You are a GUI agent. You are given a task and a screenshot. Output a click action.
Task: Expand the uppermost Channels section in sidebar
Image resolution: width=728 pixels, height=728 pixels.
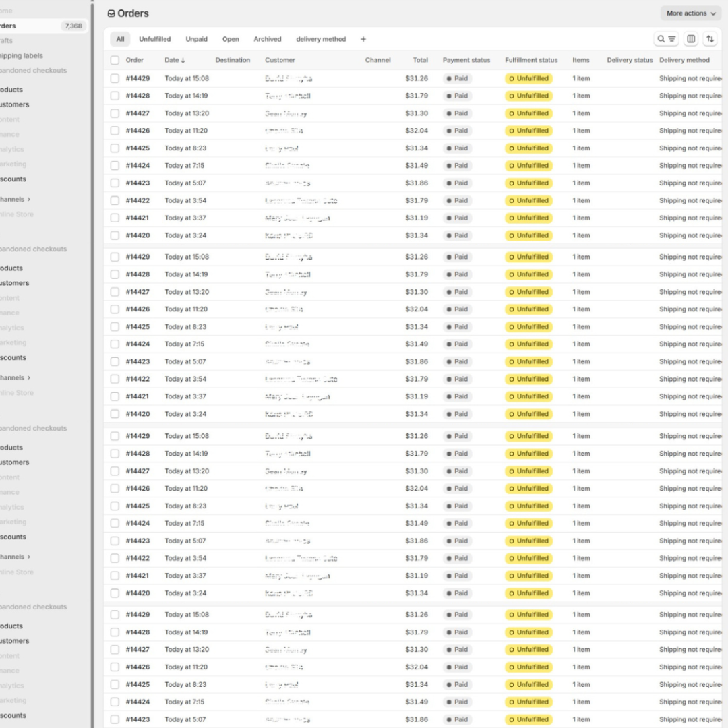point(15,200)
